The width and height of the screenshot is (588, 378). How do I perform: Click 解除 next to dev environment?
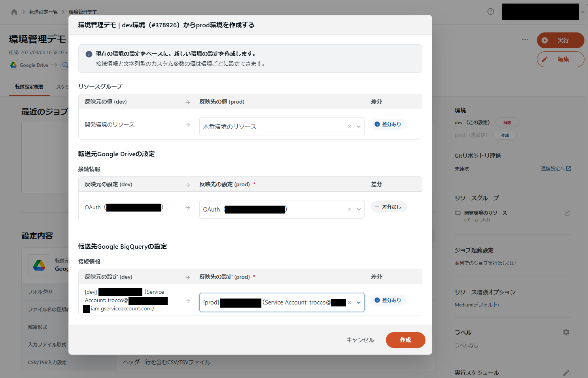[x=507, y=123]
